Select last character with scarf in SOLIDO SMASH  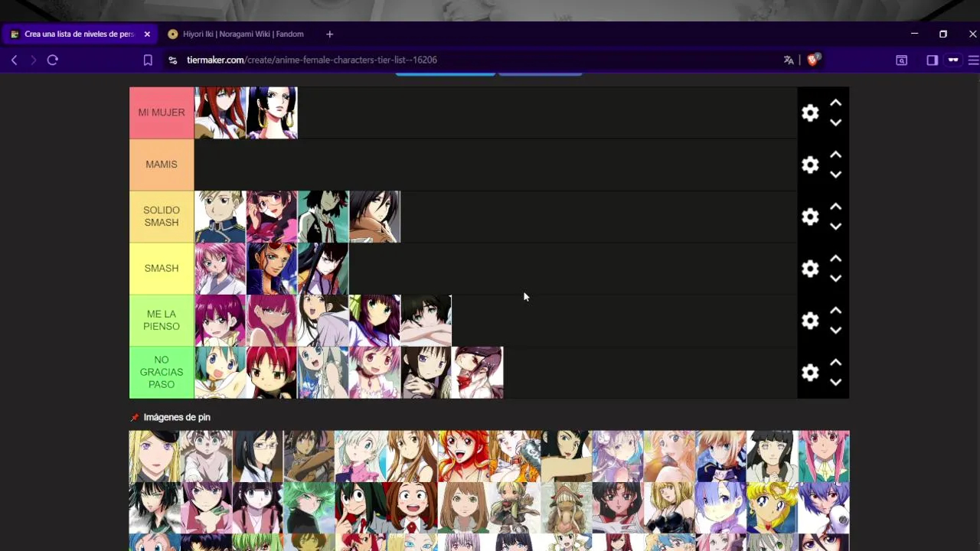click(374, 217)
